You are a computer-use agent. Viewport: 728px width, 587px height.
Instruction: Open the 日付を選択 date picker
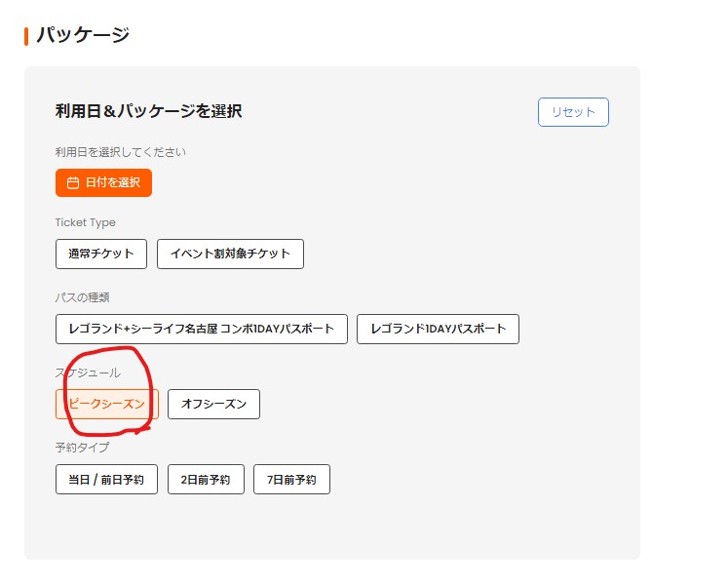[103, 182]
